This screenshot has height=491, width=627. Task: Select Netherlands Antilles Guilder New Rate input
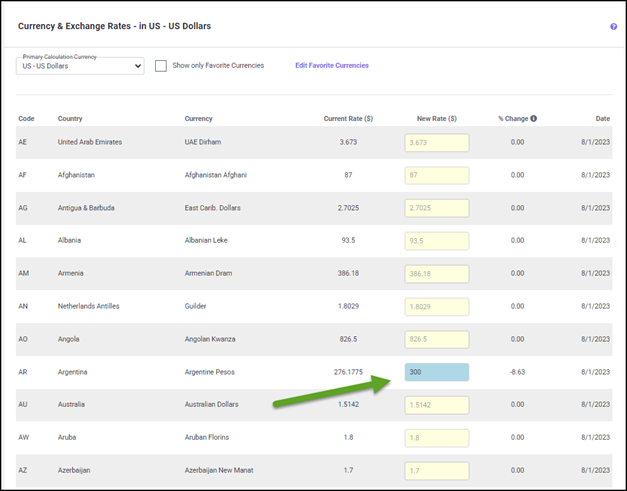pos(437,306)
